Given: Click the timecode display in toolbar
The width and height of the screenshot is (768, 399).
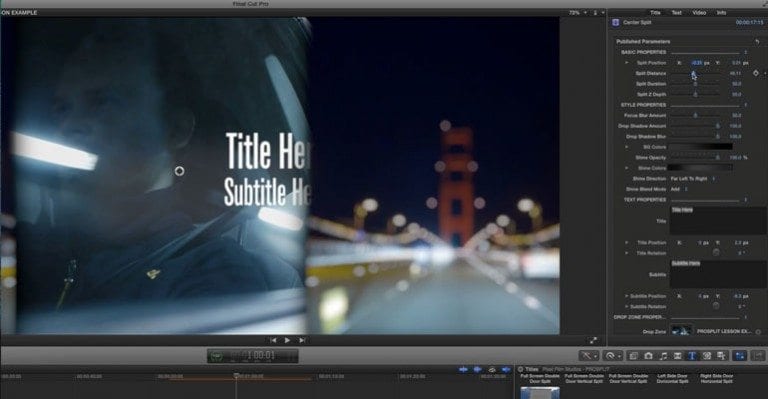Looking at the screenshot, I should [252, 356].
